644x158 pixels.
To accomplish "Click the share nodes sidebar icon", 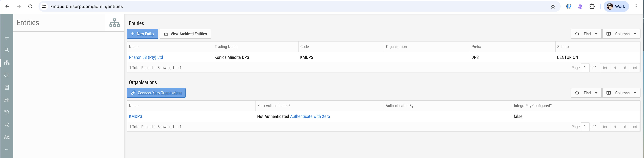I will (7, 125).
